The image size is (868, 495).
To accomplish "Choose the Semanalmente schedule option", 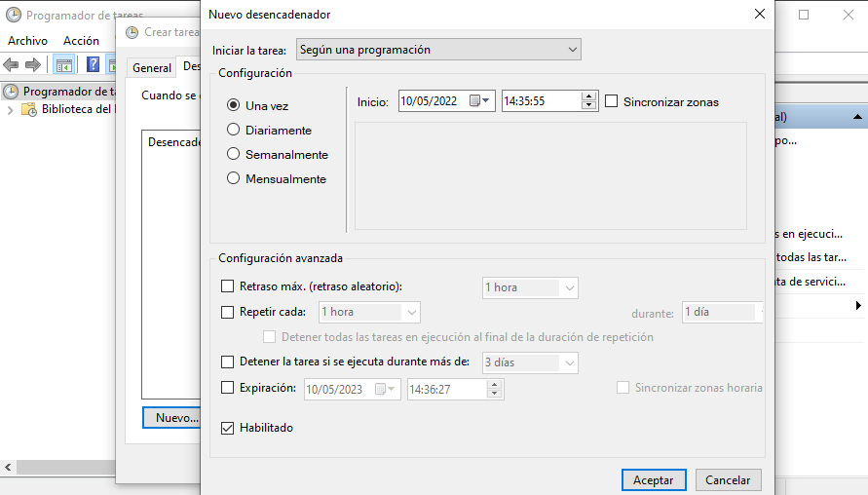I will pyautogui.click(x=233, y=154).
